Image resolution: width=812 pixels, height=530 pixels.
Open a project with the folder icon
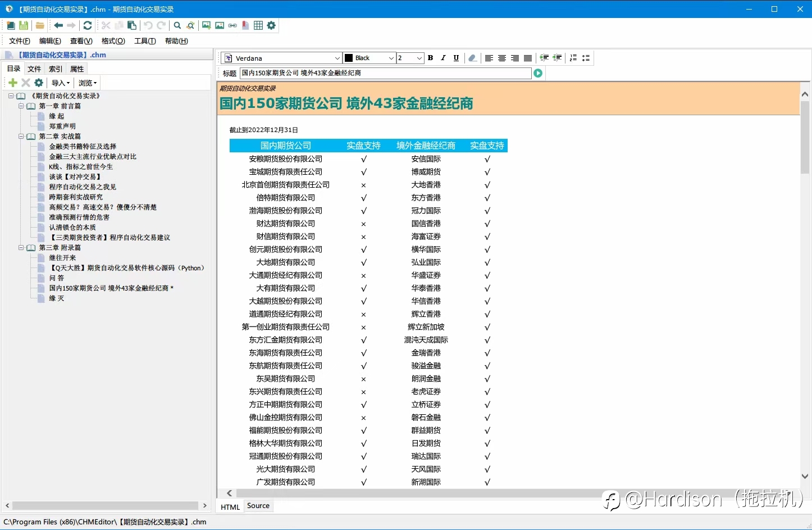tap(40, 25)
